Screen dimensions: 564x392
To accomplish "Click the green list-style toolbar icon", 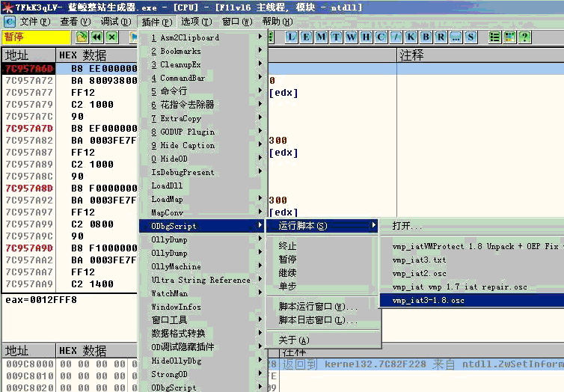I will point(495,37).
